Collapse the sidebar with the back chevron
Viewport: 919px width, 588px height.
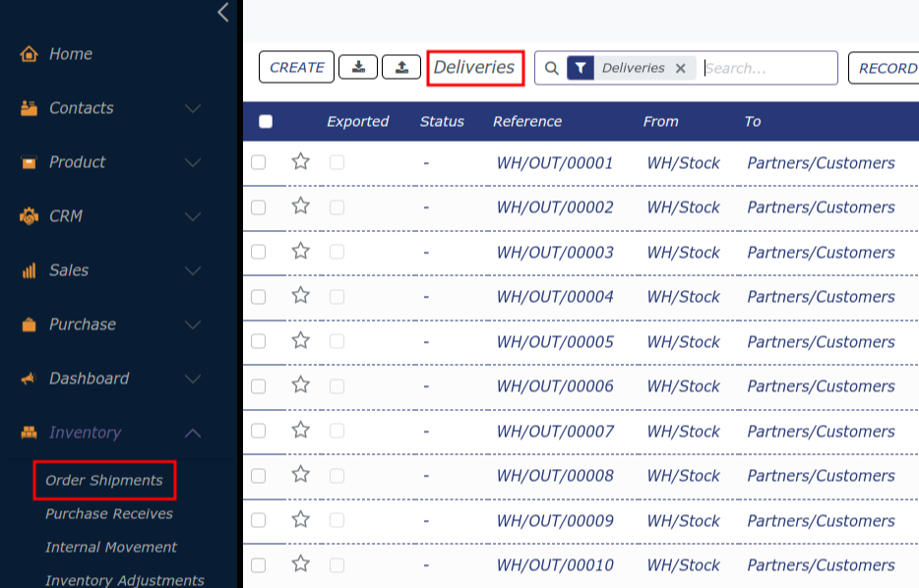click(223, 13)
